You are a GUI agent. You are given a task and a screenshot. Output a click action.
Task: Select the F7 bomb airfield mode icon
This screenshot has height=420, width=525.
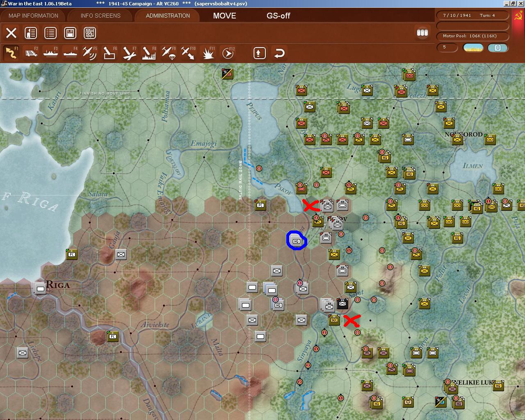pos(129,53)
